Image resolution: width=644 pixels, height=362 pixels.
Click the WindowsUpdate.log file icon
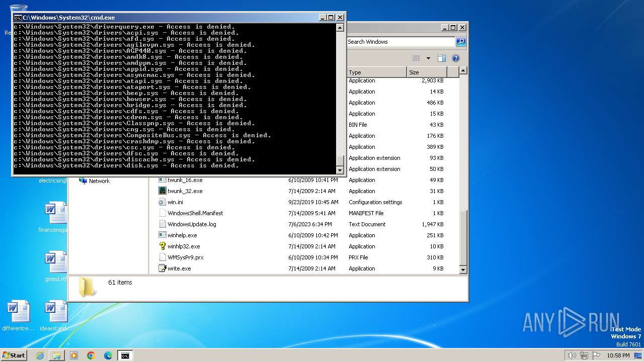coord(162,224)
